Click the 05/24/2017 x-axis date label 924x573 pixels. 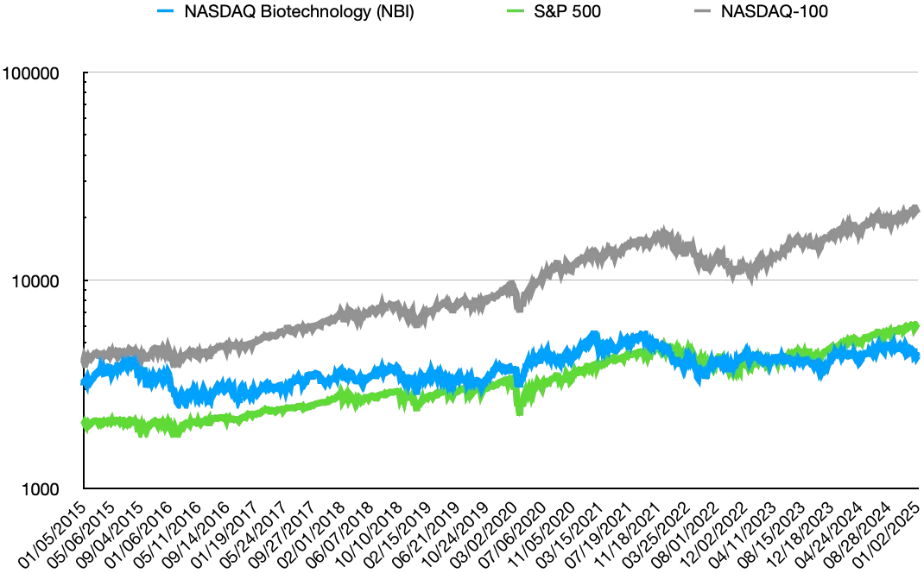coord(255,535)
